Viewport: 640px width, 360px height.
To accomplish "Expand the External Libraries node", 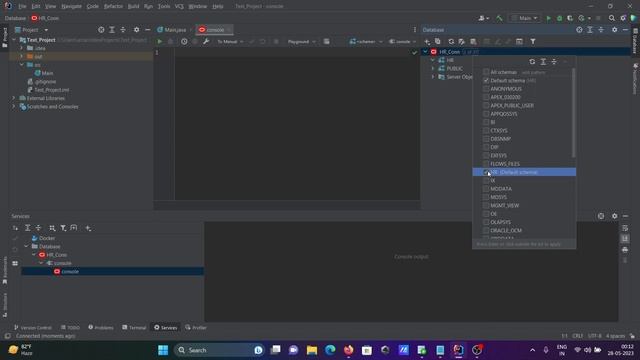I will coord(13,98).
